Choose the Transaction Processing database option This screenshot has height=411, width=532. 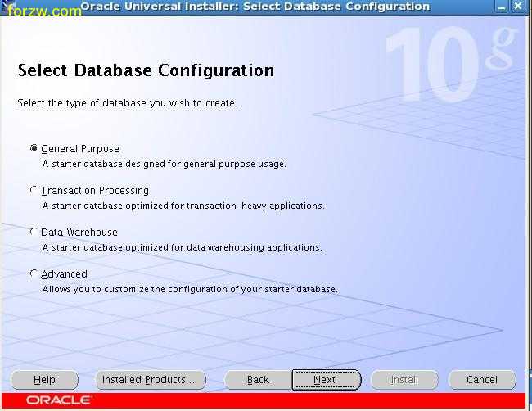[x=34, y=190]
